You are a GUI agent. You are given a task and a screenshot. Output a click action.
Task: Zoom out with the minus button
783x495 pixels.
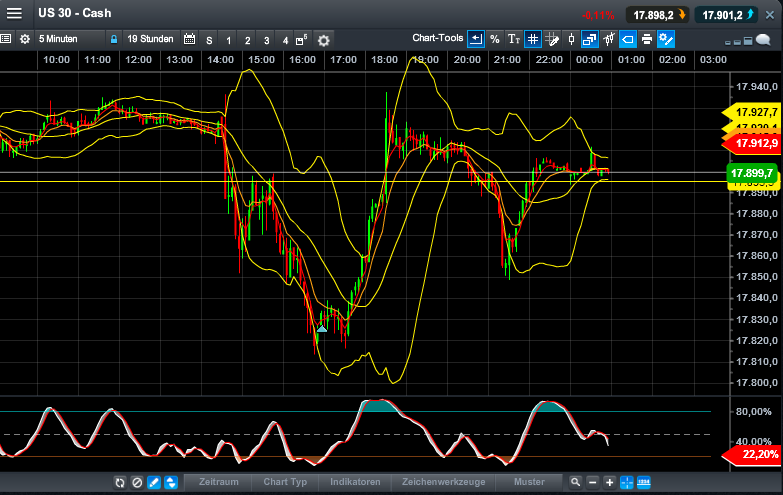(x=592, y=483)
